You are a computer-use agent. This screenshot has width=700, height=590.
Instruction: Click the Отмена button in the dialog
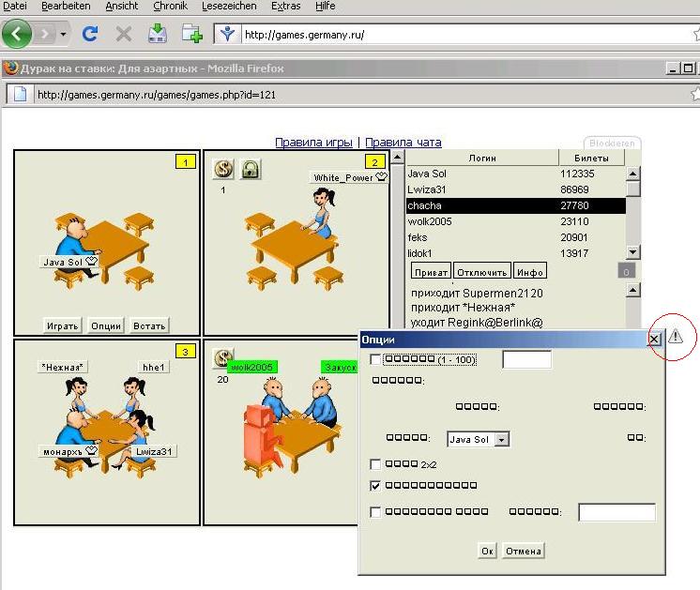pos(524,551)
